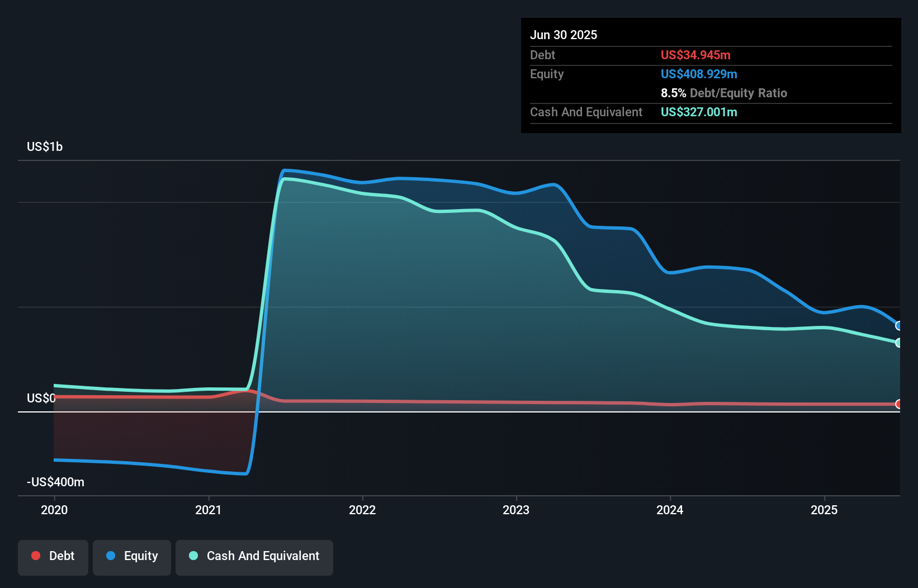Viewport: 918px width, 588px height.
Task: Click the 8.5% Debt/Equity Ratio text
Action: pyautogui.click(x=724, y=93)
